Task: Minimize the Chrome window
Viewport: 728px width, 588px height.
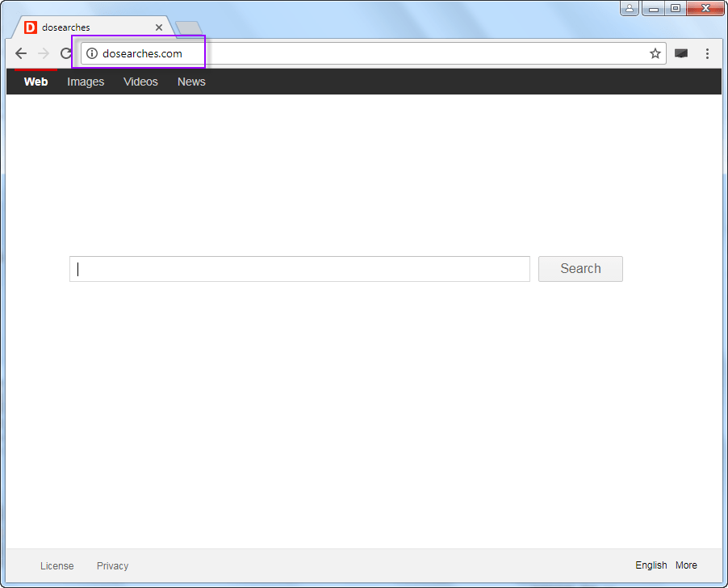Action: pos(654,8)
